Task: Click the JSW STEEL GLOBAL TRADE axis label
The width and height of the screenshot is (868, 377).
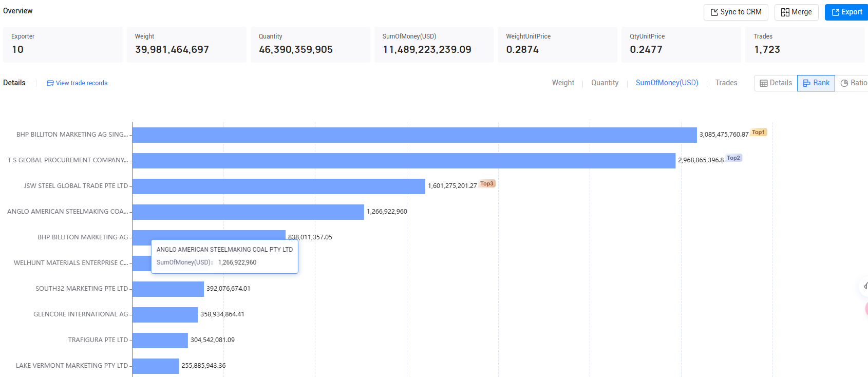Action: (76, 186)
